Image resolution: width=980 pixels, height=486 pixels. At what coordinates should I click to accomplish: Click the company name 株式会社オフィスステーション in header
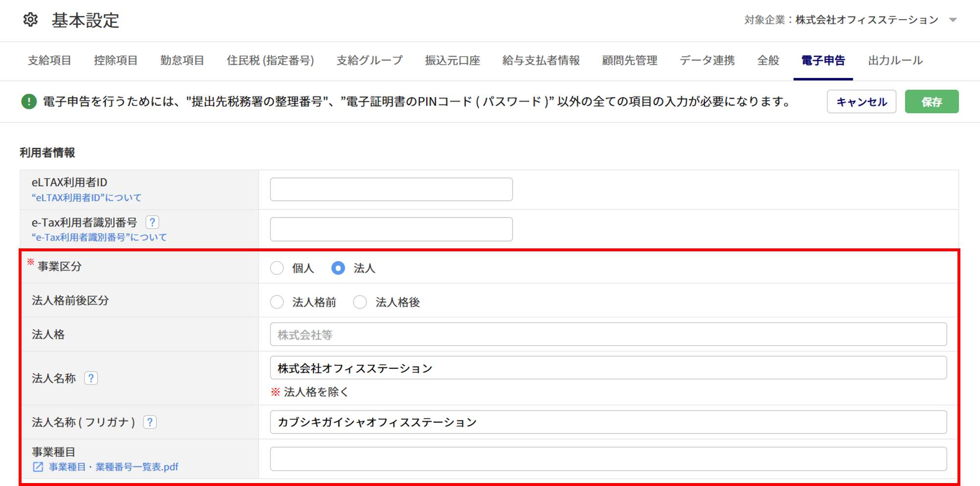click(x=867, y=20)
